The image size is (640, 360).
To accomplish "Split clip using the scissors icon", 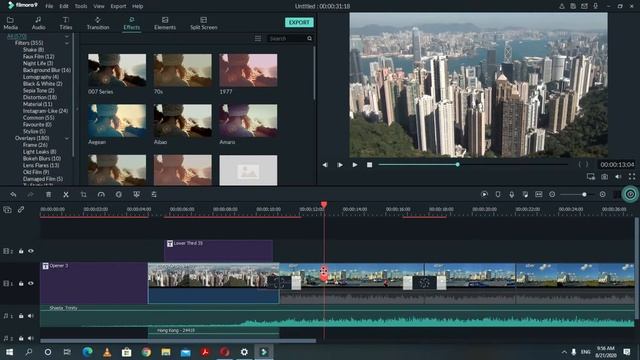I will click(66, 195).
